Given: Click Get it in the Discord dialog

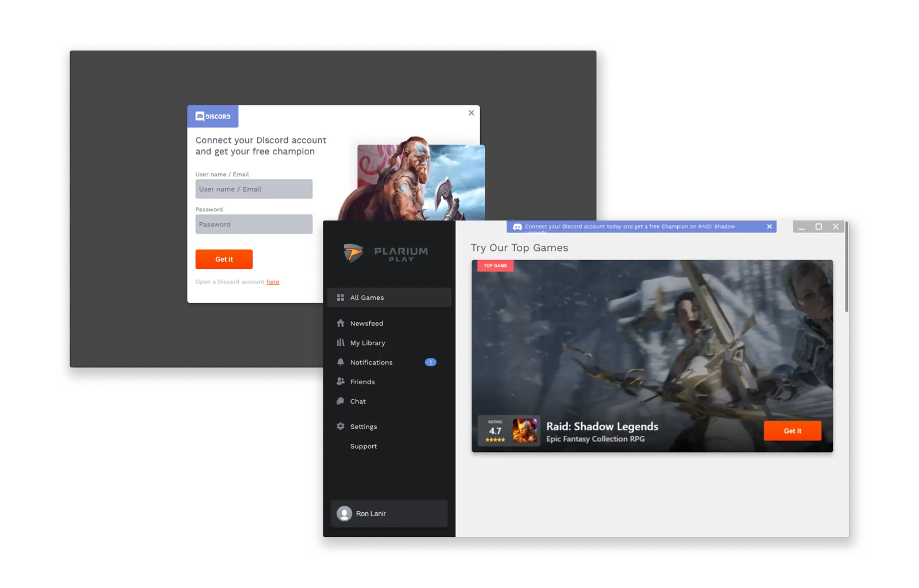Looking at the screenshot, I should pos(224,260).
